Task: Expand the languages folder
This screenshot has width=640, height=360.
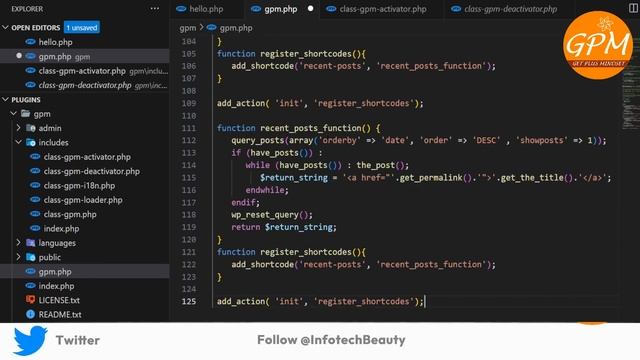Action: 18,242
